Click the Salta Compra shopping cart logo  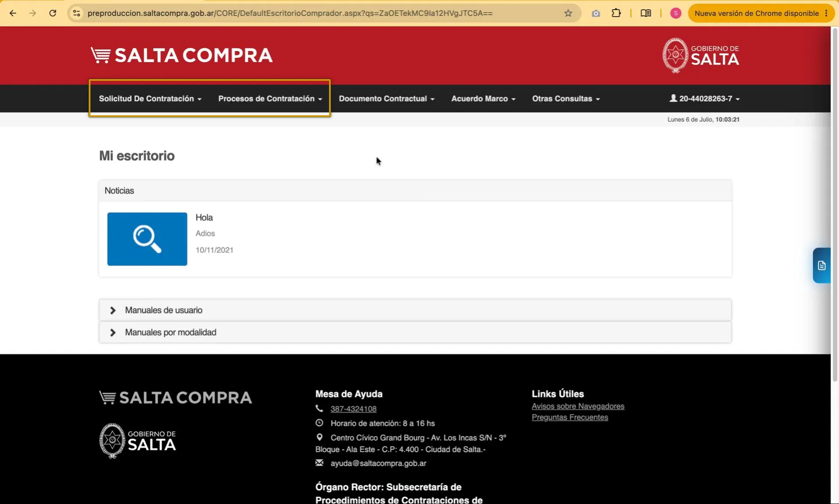pos(181,55)
